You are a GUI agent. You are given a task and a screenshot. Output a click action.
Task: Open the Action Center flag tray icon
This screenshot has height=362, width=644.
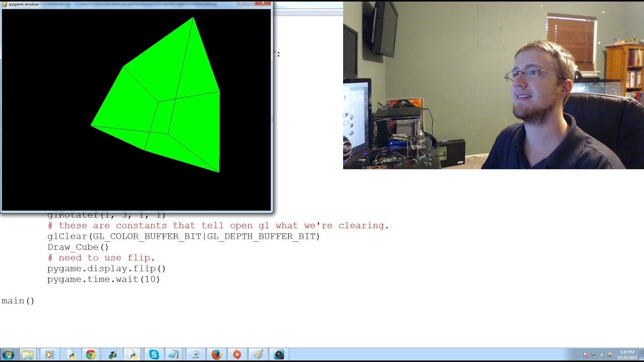[586, 355]
